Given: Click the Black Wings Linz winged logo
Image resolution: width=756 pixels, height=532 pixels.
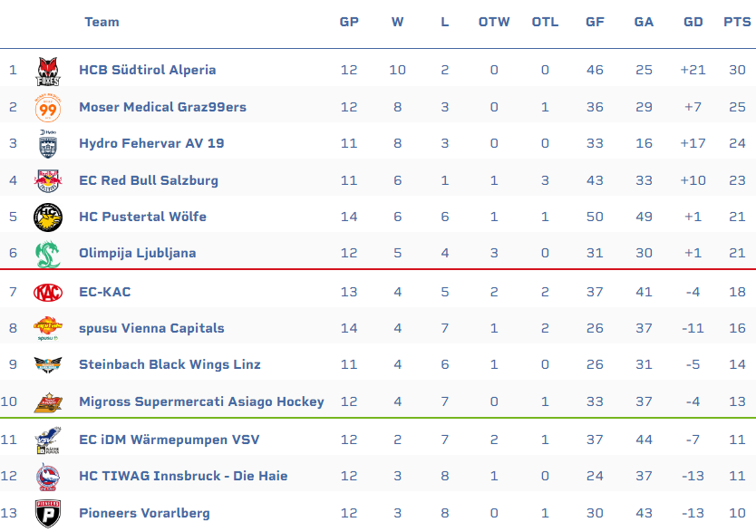Looking at the screenshot, I should [48, 364].
